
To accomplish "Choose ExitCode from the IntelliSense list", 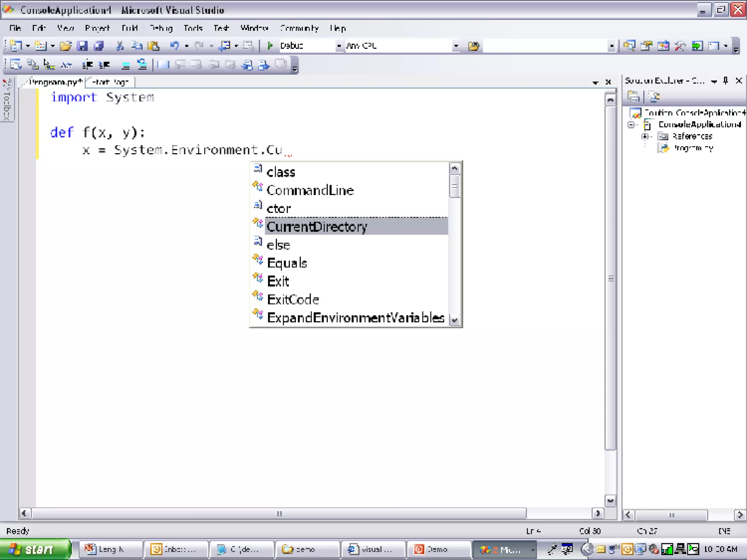I will (x=293, y=299).
